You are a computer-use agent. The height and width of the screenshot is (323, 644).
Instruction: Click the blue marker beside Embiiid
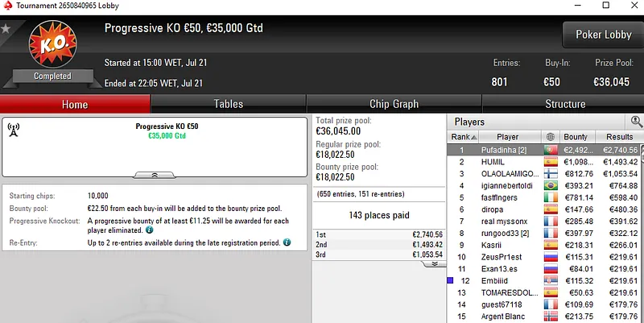(451, 280)
